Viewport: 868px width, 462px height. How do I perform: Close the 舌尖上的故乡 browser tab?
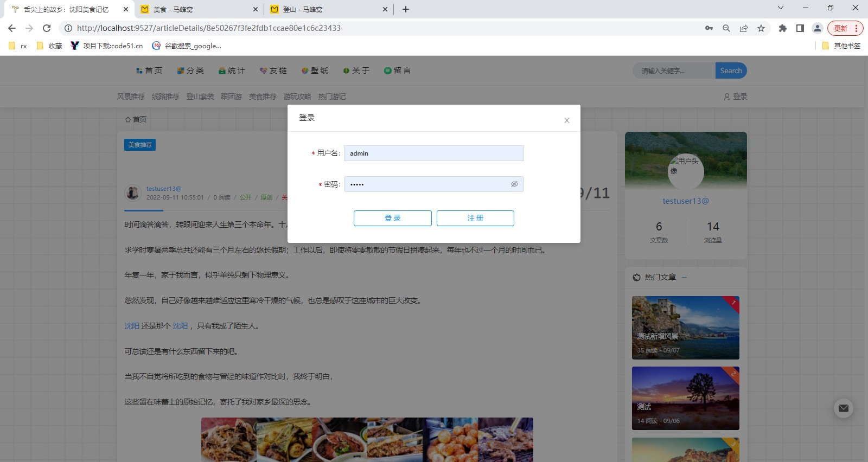[x=125, y=9]
